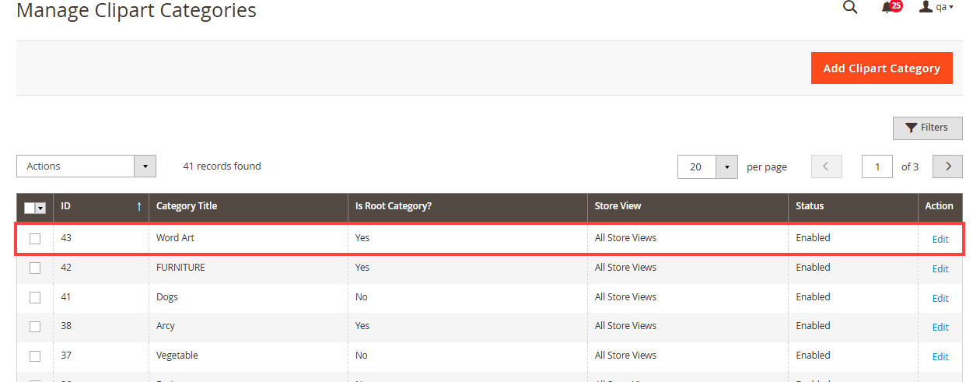980x382 pixels.
Task: Expand the Actions dropdown
Action: (145, 166)
